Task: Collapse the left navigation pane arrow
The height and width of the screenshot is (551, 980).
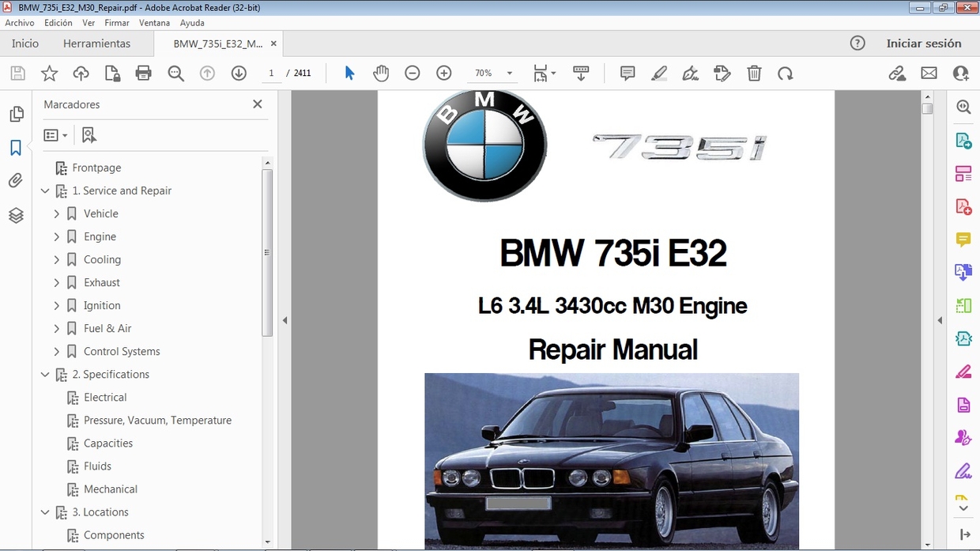Action: 285,320
